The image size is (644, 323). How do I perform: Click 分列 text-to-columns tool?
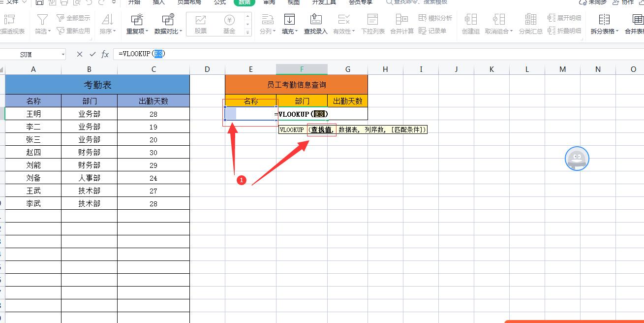tap(267, 24)
